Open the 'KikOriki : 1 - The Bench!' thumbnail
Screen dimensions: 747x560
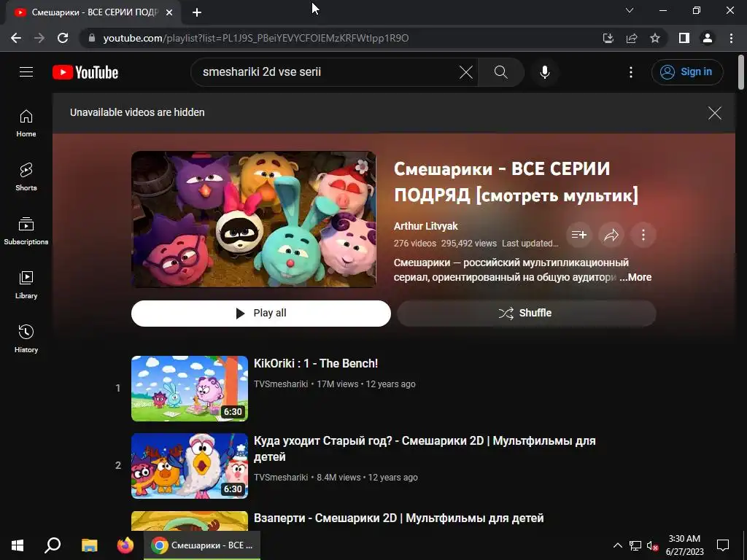190,389
